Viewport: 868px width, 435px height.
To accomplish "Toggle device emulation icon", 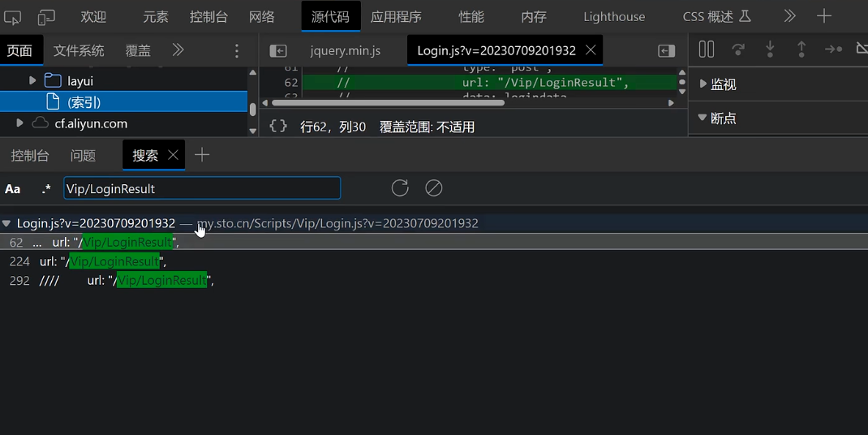I will 47,16.
